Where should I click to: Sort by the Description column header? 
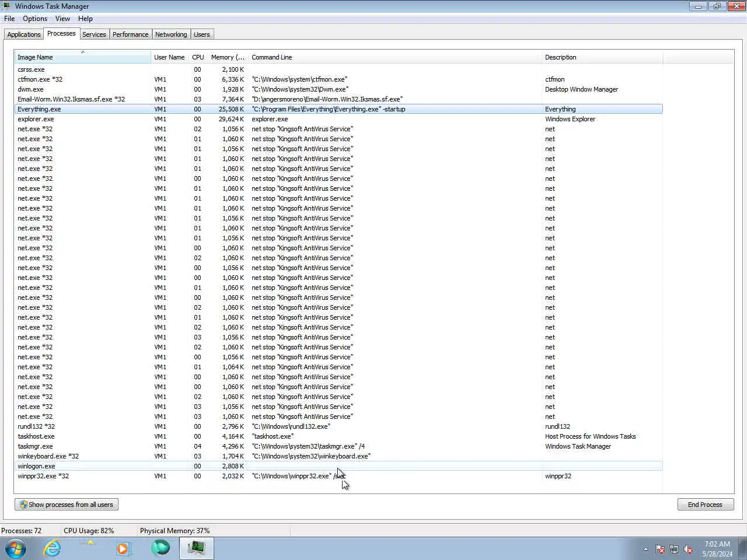(x=602, y=57)
